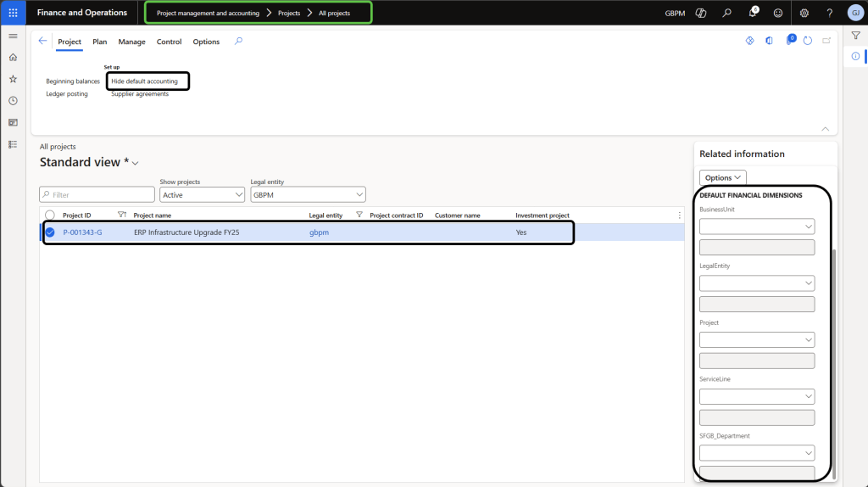This screenshot has width=868, height=487.
Task: Toggle the select-all rows header circle
Action: click(50, 216)
